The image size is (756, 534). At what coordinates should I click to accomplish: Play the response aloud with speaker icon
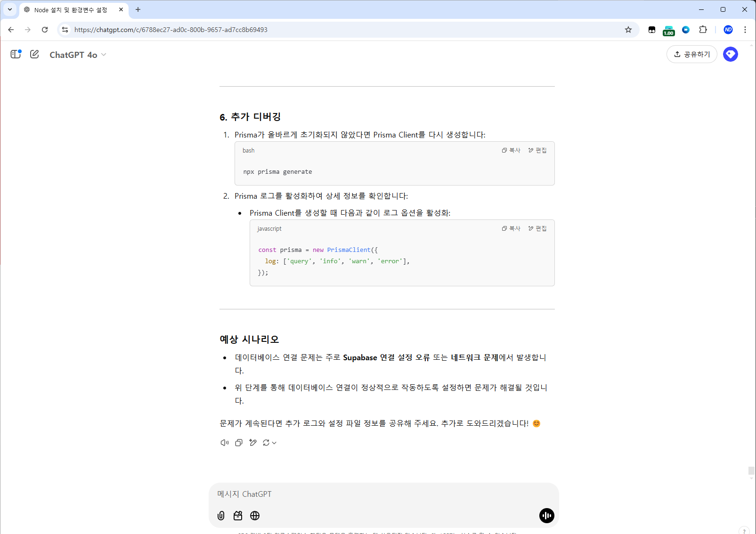225,443
